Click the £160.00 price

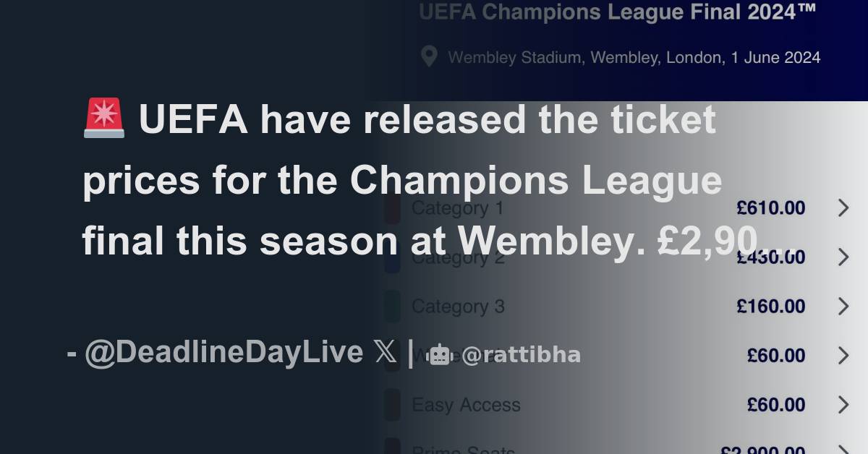[770, 307]
